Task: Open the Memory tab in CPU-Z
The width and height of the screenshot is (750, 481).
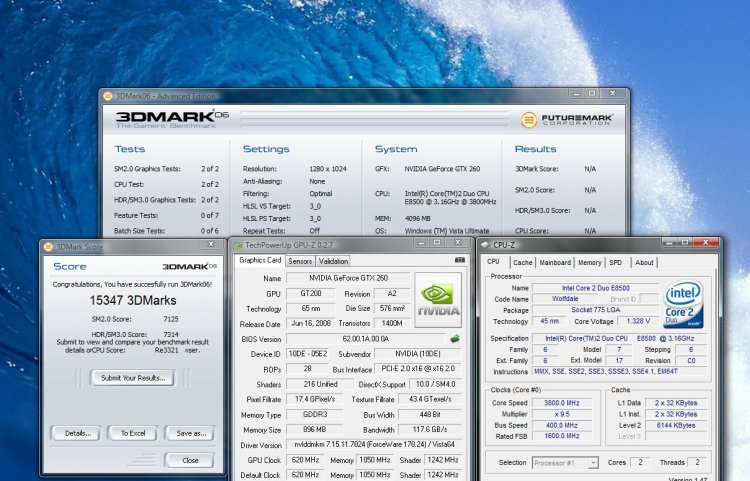Action: pyautogui.click(x=589, y=262)
